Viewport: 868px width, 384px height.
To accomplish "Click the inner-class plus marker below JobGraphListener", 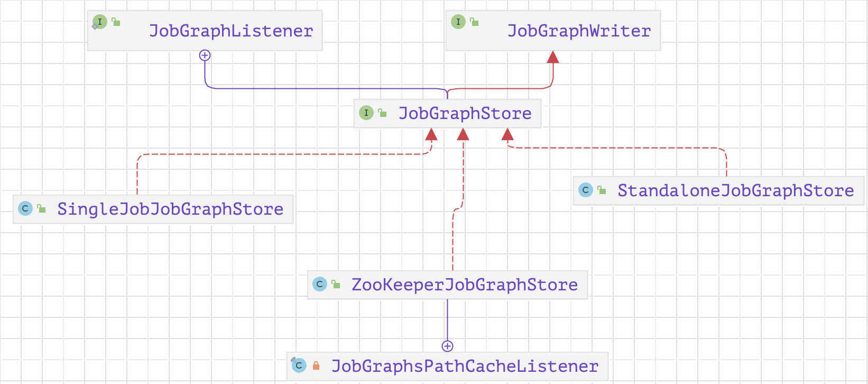I will click(205, 55).
